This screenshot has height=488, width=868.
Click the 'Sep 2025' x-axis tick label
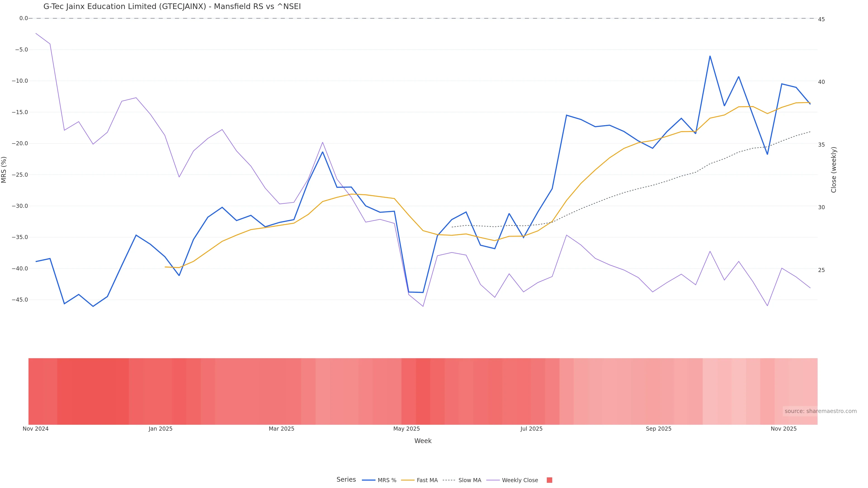point(658,429)
